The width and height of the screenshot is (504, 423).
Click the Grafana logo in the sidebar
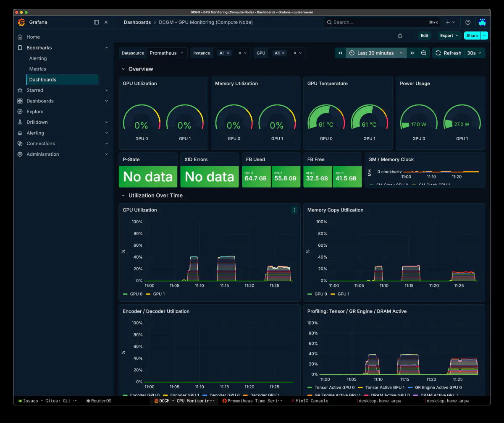coord(21,22)
